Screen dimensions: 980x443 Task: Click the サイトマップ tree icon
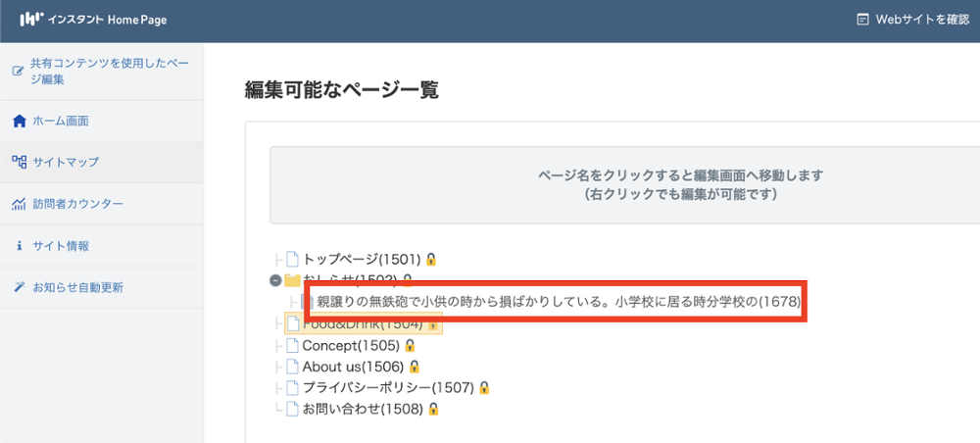(x=19, y=163)
